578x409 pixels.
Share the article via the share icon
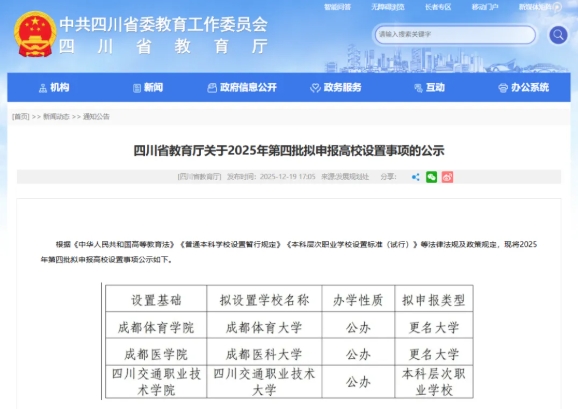click(x=415, y=177)
